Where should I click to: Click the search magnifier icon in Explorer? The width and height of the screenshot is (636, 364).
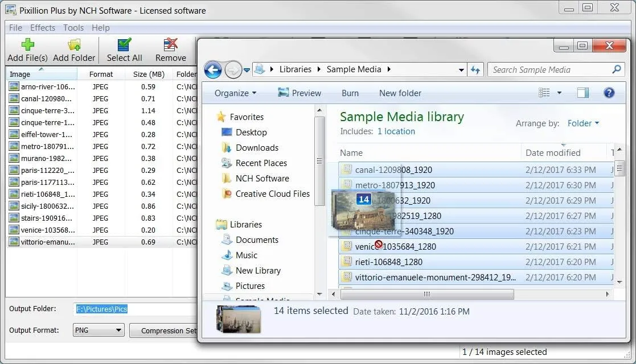(x=617, y=69)
